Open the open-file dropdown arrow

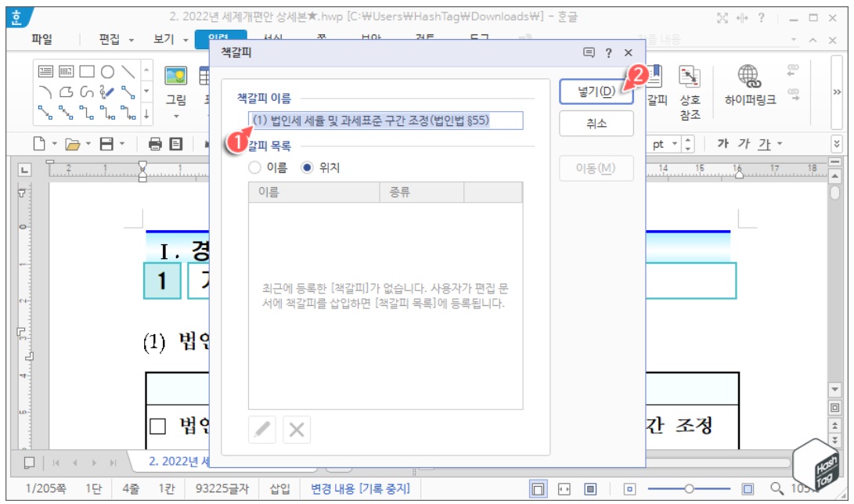88,144
